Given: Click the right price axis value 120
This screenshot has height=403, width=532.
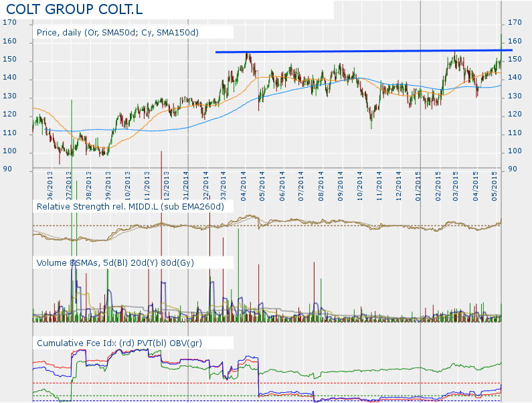Looking at the screenshot, I should click(515, 114).
